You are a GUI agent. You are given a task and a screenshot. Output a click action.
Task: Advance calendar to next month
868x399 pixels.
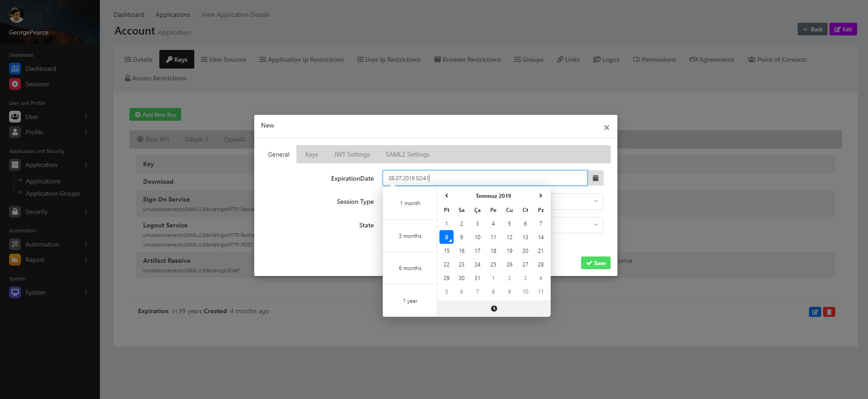540,196
